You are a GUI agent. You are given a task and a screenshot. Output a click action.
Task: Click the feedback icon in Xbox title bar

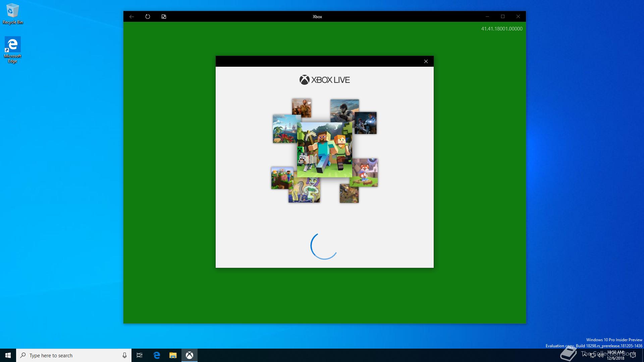(x=164, y=16)
